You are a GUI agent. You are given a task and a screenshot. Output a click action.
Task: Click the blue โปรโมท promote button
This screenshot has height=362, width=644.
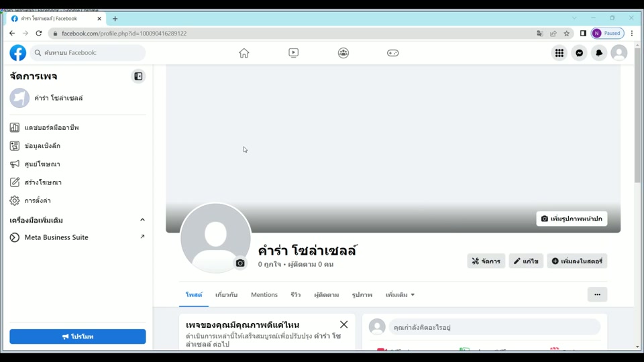[78, 337]
